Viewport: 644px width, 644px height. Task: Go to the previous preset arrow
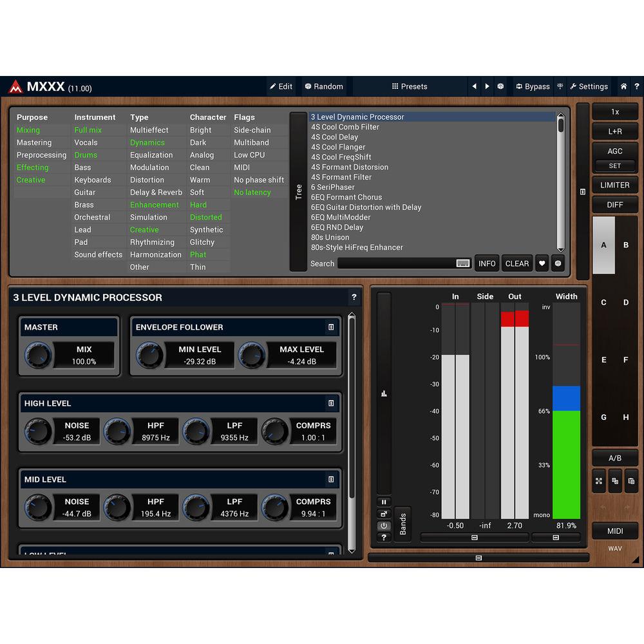(475, 86)
